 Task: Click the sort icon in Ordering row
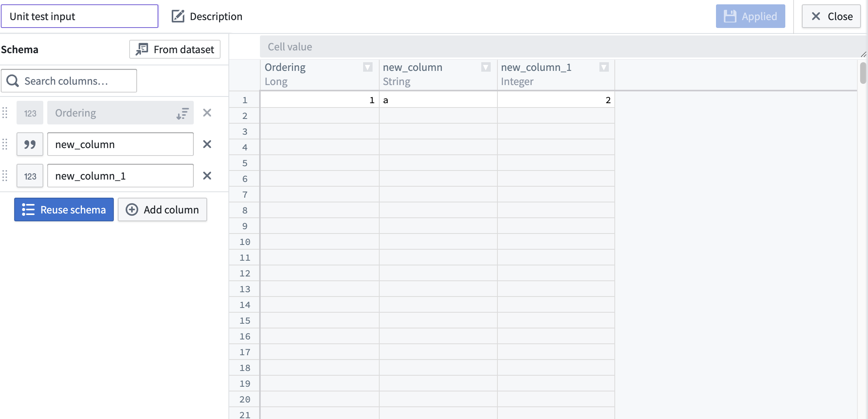point(182,113)
